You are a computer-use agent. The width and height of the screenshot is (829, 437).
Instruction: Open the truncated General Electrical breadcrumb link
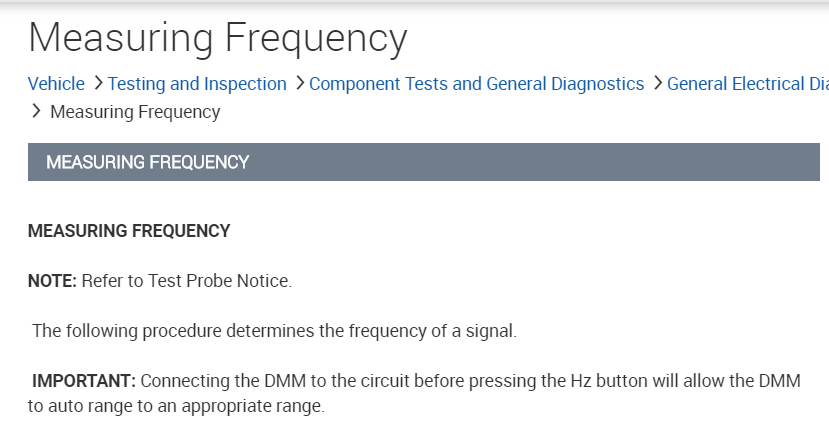coord(747,84)
